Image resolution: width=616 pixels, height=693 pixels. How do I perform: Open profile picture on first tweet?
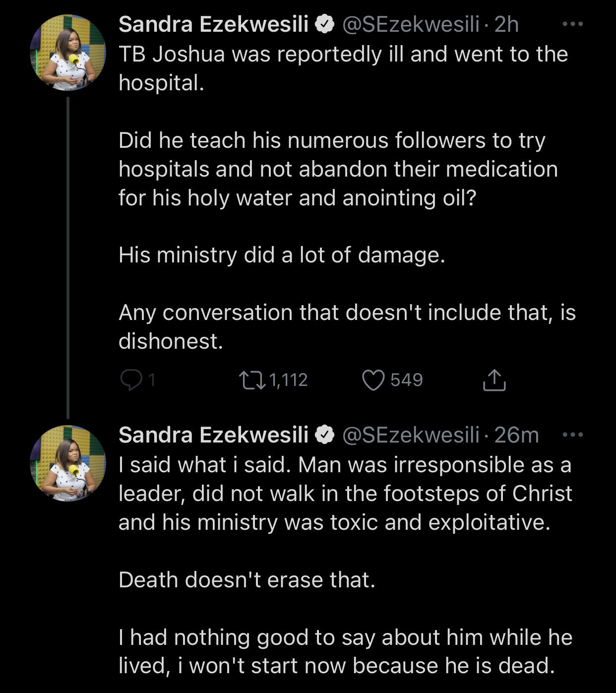pos(68,53)
